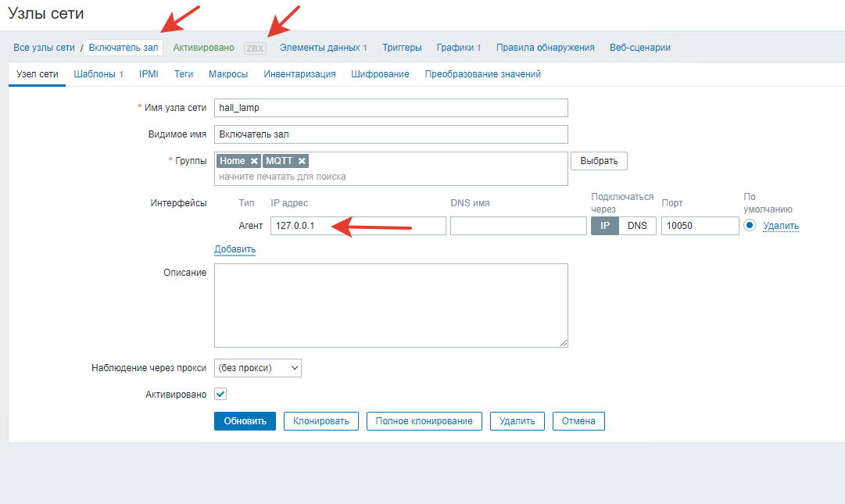Click the Обновить button
The image size is (845, 504).
245,421
